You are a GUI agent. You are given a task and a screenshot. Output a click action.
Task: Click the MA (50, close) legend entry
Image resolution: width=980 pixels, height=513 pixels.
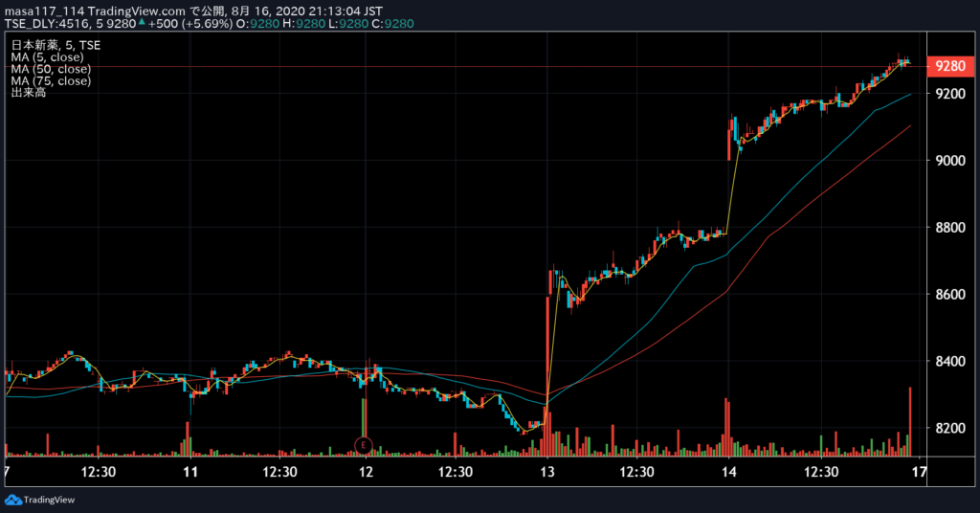51,69
